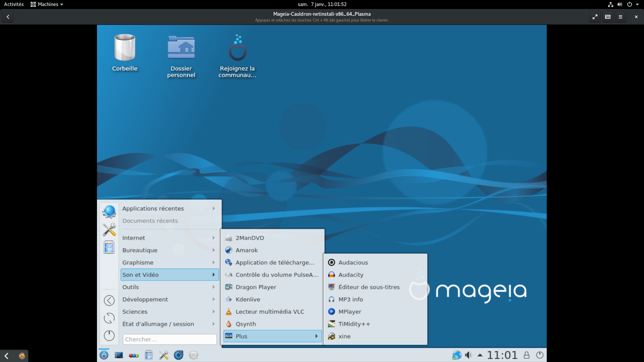This screenshot has width=644, height=362.
Task: Launch MPlayer
Action: coord(375,312)
